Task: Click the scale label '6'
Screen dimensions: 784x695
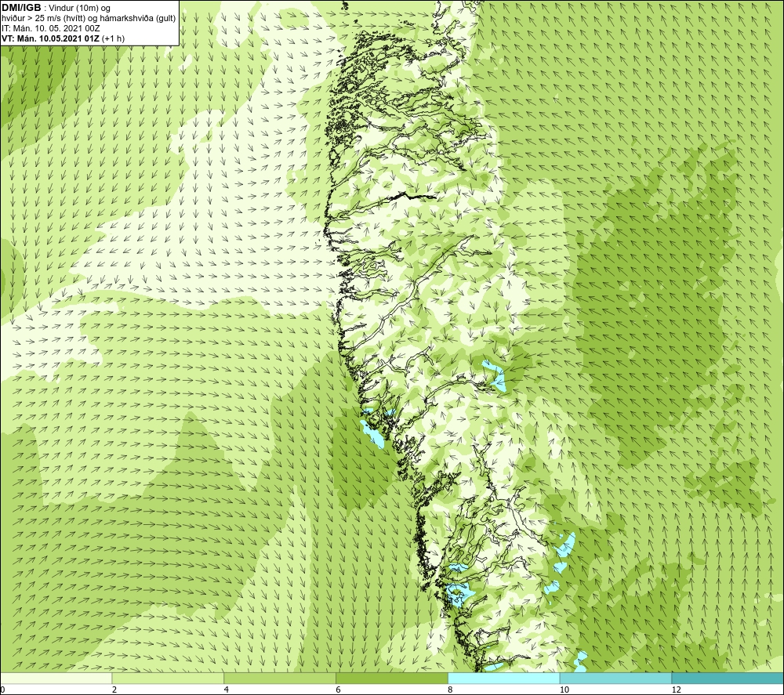Action: coord(339,690)
